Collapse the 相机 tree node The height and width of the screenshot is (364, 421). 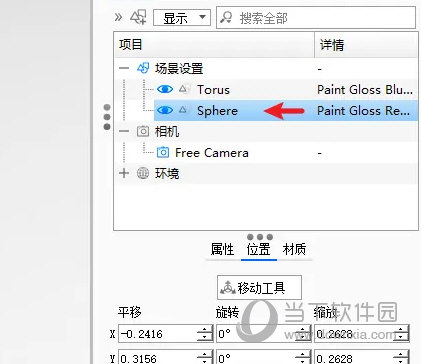click(124, 131)
